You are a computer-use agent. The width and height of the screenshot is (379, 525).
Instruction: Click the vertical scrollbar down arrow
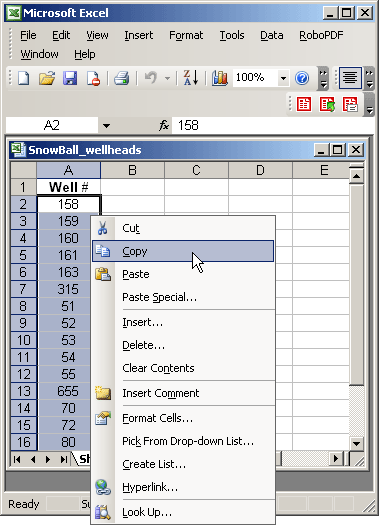[x=356, y=444]
